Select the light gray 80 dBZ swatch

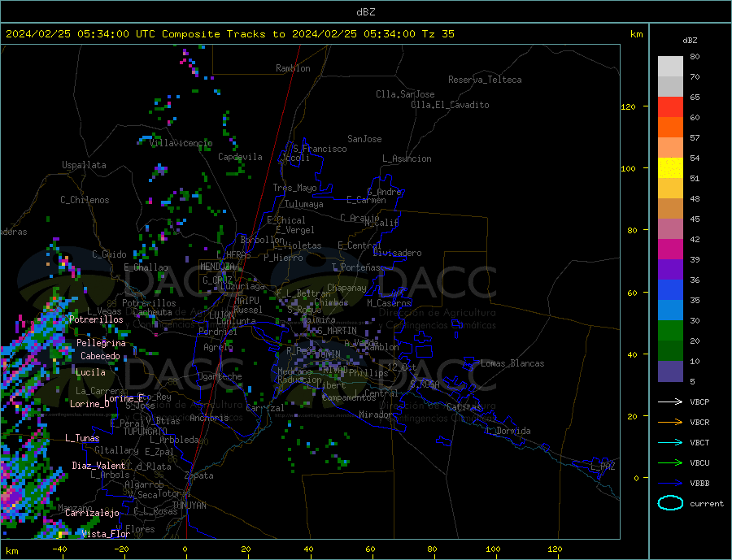click(670, 67)
